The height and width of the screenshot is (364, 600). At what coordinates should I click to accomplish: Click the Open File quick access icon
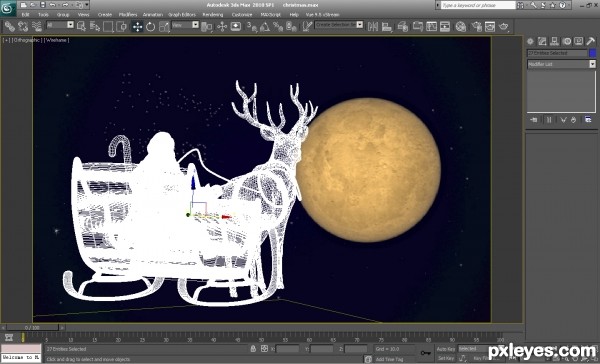pyautogui.click(x=33, y=5)
